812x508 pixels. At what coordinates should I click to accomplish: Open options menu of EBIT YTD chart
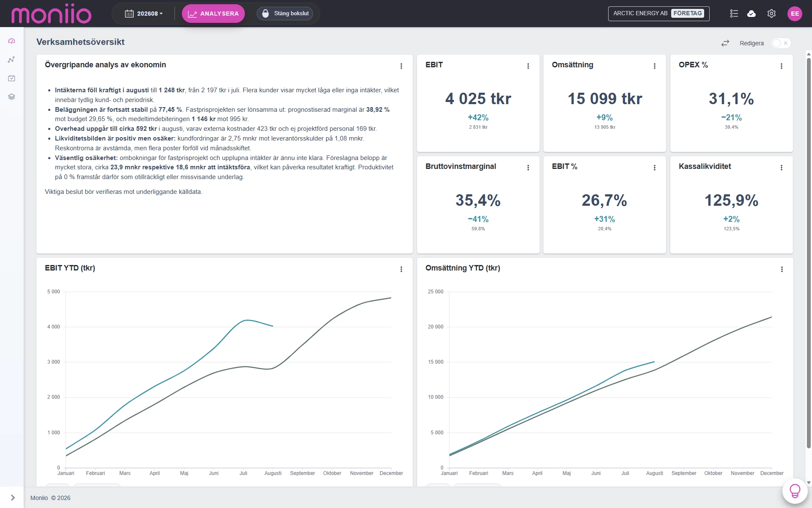[x=401, y=269]
